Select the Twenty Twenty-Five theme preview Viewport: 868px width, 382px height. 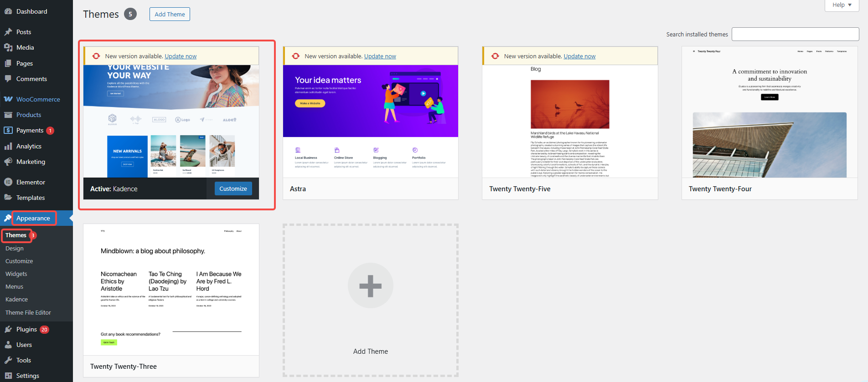(x=570, y=121)
